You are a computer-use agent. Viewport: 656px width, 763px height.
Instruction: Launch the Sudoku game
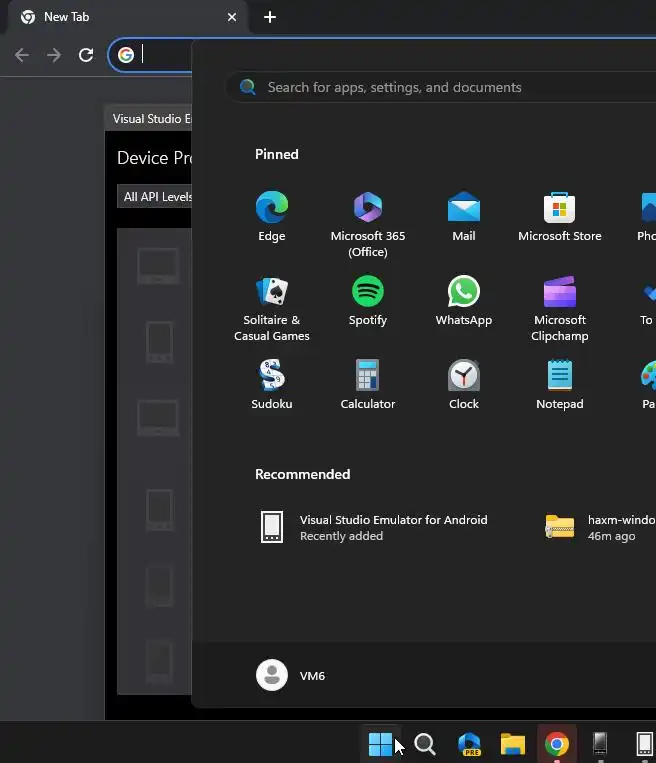(x=272, y=384)
